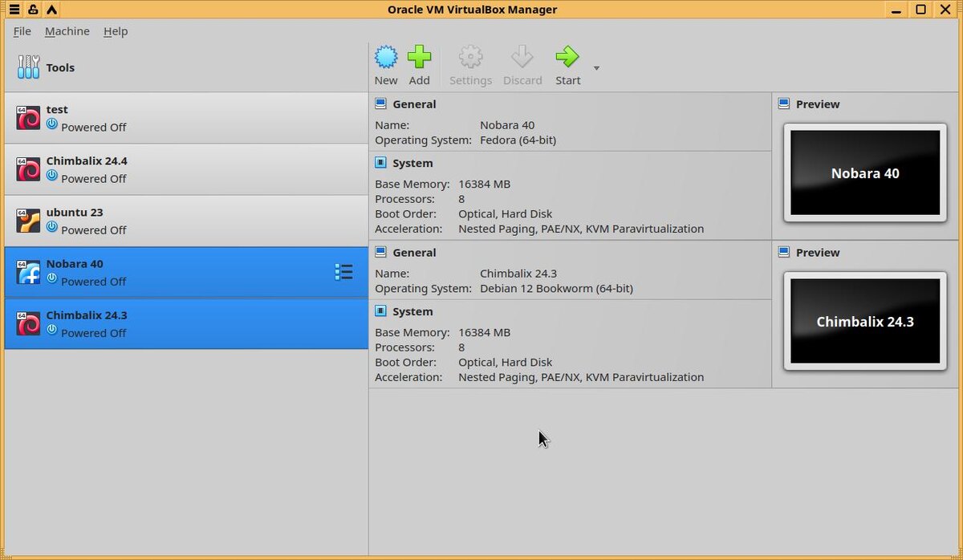Click the Tools label in sidebar
963x560 pixels.
tap(60, 67)
